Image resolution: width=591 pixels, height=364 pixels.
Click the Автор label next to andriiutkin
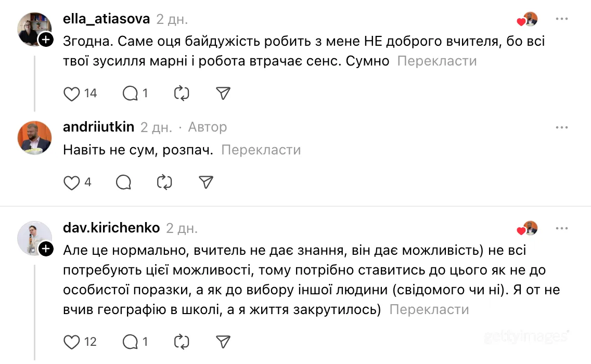[207, 127]
